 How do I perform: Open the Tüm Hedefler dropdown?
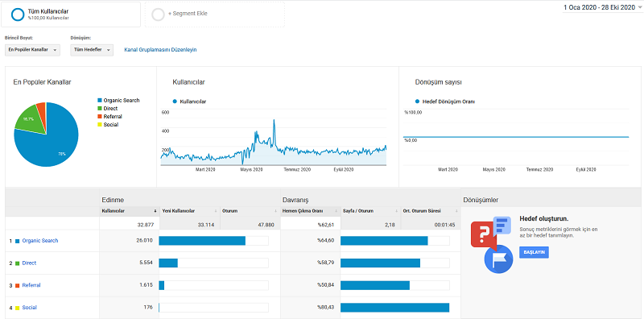pos(92,50)
